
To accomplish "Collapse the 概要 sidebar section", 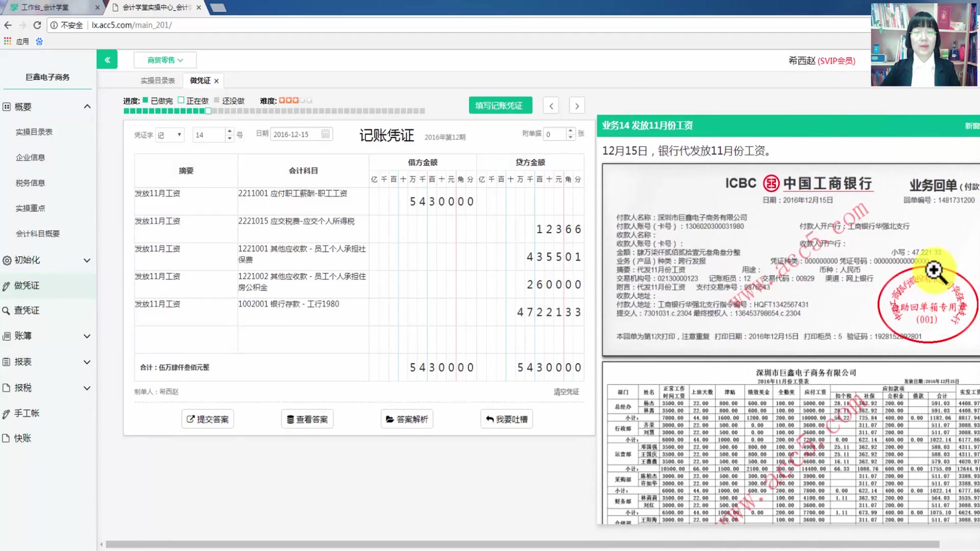I will pos(87,107).
